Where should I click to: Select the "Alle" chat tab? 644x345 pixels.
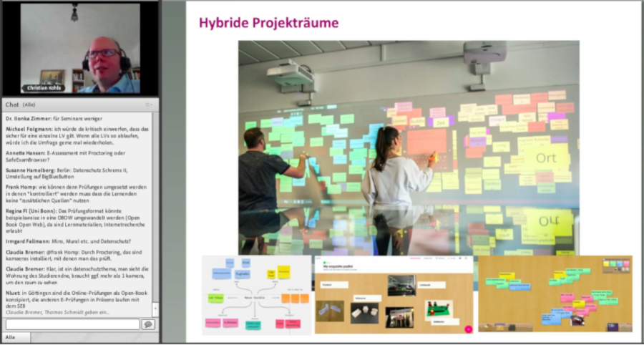[11, 337]
